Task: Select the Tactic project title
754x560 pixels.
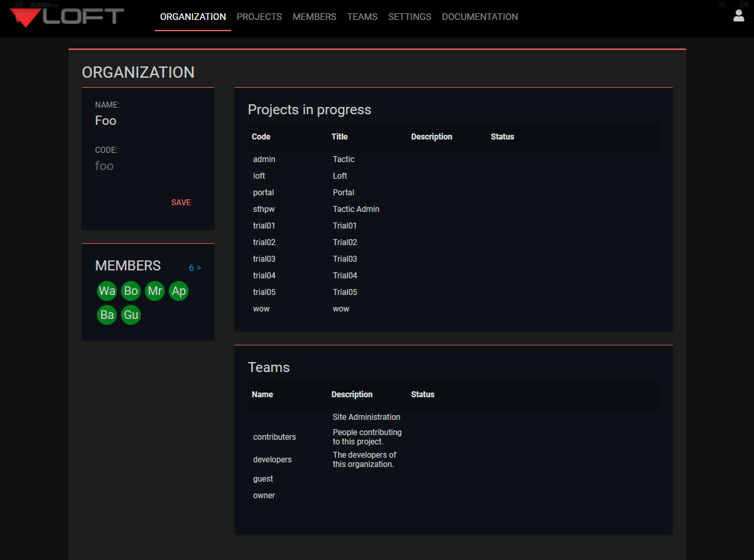Action: pyautogui.click(x=343, y=159)
